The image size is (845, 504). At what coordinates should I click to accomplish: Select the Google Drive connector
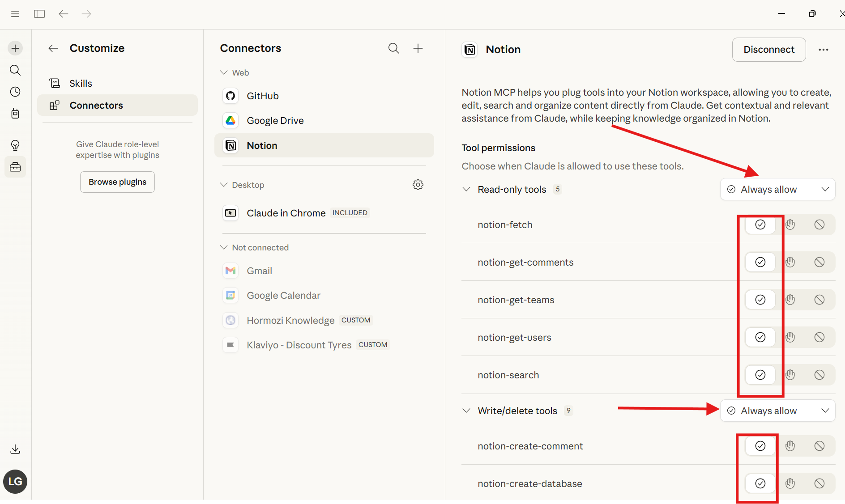coord(324,120)
